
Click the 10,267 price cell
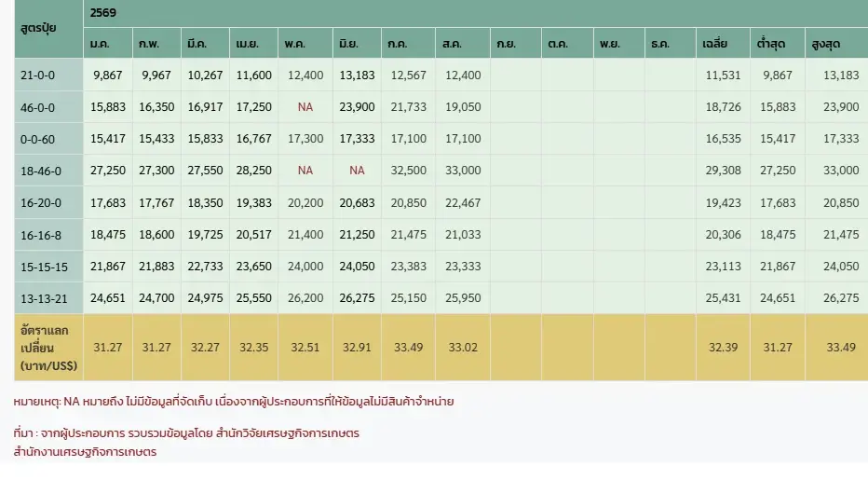pos(206,75)
